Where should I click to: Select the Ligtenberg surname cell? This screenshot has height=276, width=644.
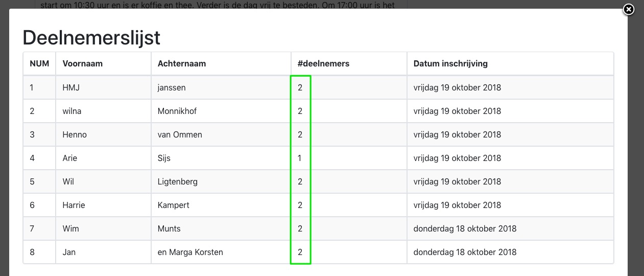pyautogui.click(x=221, y=181)
